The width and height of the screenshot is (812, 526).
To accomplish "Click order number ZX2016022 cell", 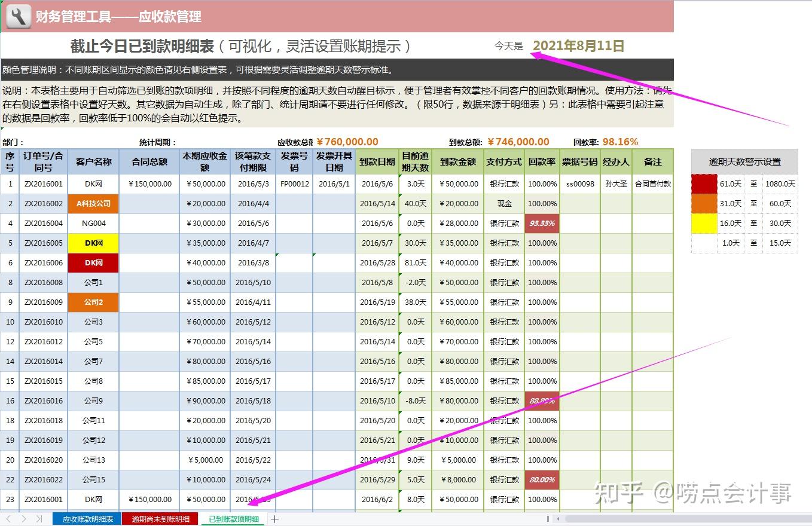I will click(44, 479).
